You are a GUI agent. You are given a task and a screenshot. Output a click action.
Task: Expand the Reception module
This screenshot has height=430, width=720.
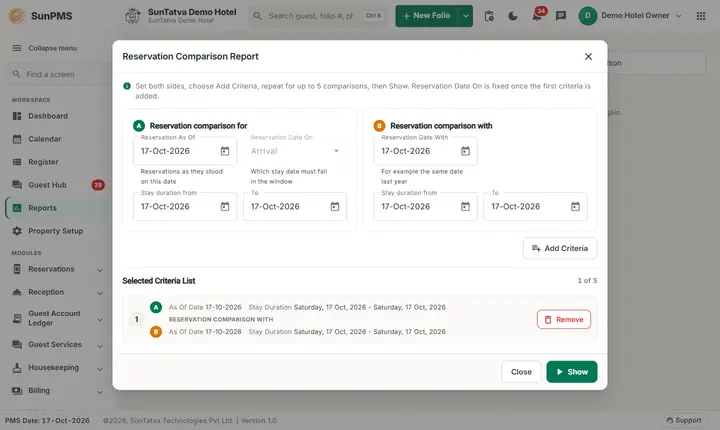[100, 293]
